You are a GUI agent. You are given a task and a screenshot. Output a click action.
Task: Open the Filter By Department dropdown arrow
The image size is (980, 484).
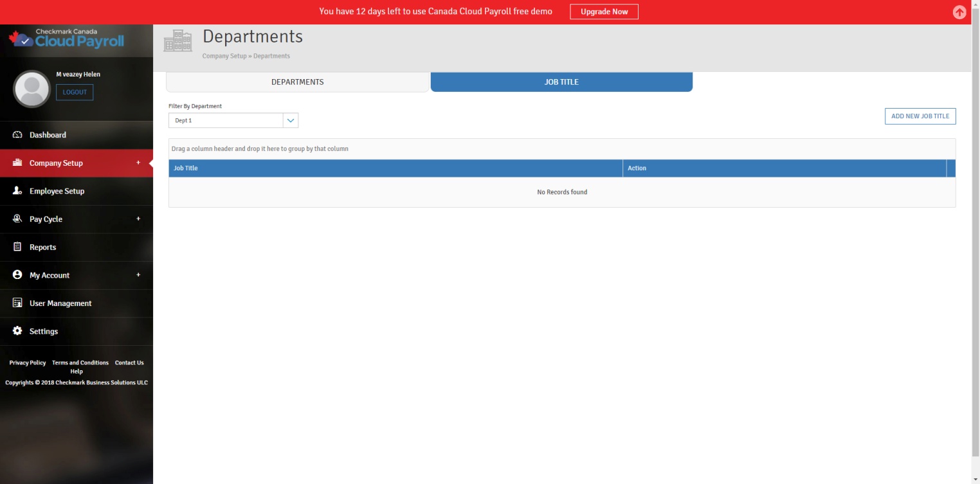(x=291, y=120)
